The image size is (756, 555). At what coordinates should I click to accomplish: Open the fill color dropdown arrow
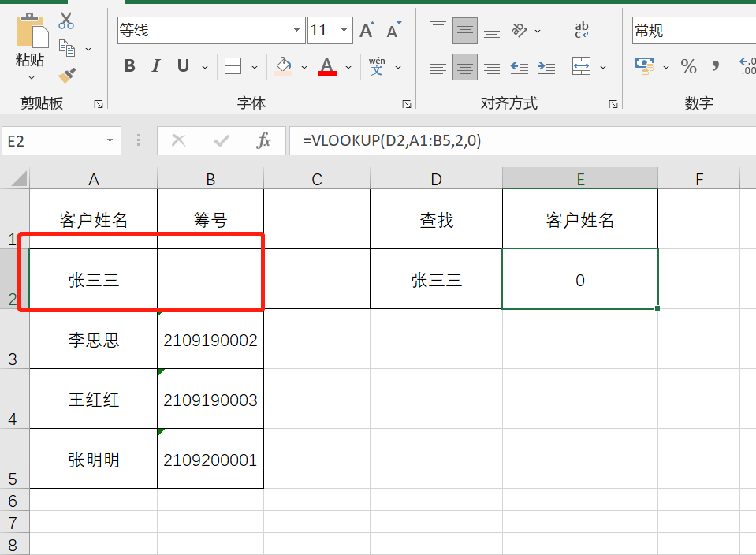[304, 67]
